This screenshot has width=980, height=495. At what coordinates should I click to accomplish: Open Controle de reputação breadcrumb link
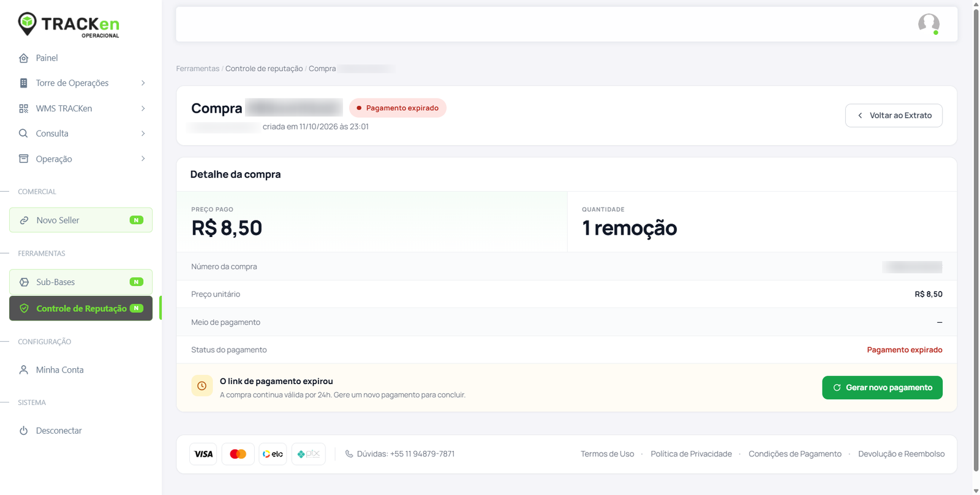click(264, 69)
